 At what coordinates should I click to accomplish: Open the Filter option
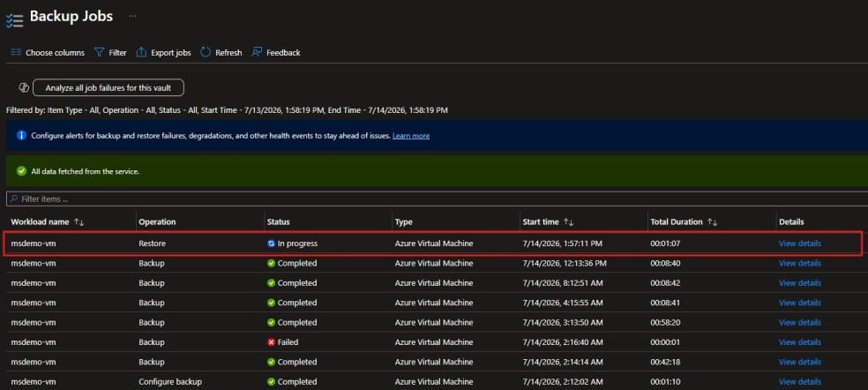pos(111,53)
